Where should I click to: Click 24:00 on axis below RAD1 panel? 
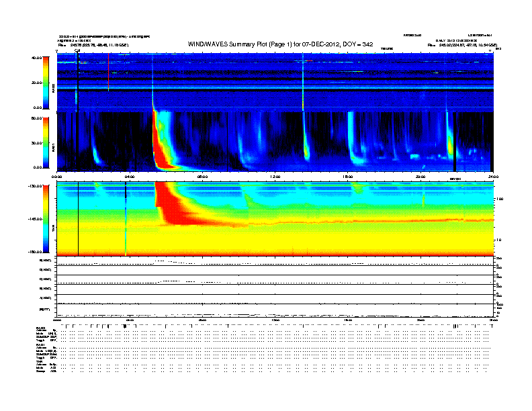click(493, 177)
